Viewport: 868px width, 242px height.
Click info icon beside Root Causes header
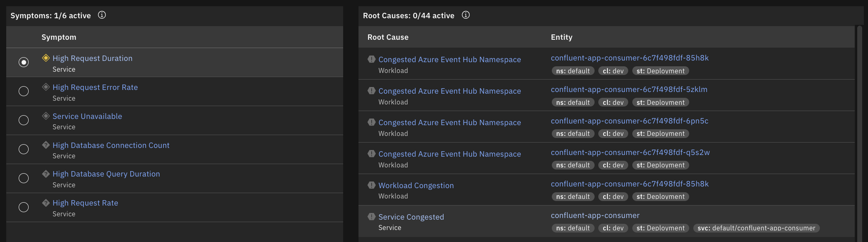(x=466, y=15)
